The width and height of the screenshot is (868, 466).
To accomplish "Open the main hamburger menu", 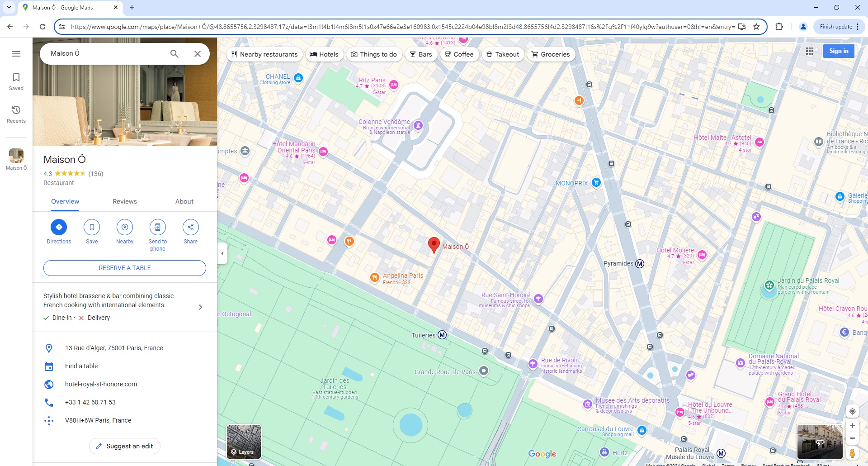I will [x=16, y=54].
